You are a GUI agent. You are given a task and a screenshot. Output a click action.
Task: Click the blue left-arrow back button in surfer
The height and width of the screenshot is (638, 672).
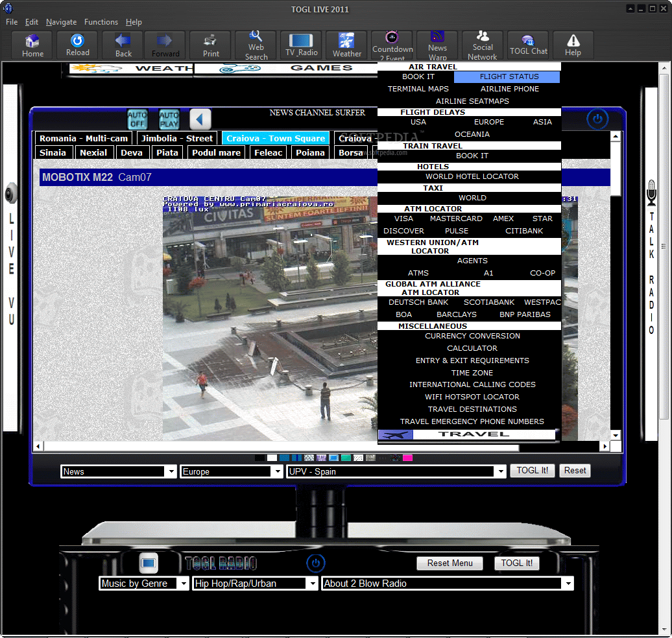point(200,119)
